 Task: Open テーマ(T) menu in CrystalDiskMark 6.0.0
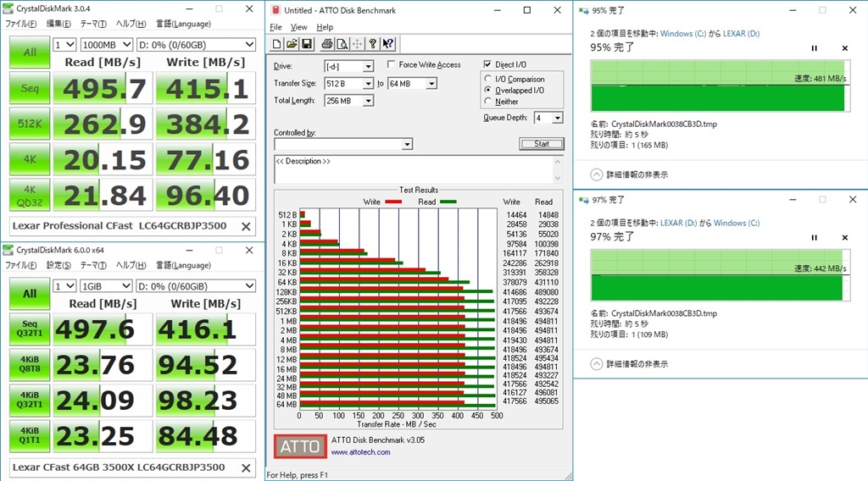point(93,265)
